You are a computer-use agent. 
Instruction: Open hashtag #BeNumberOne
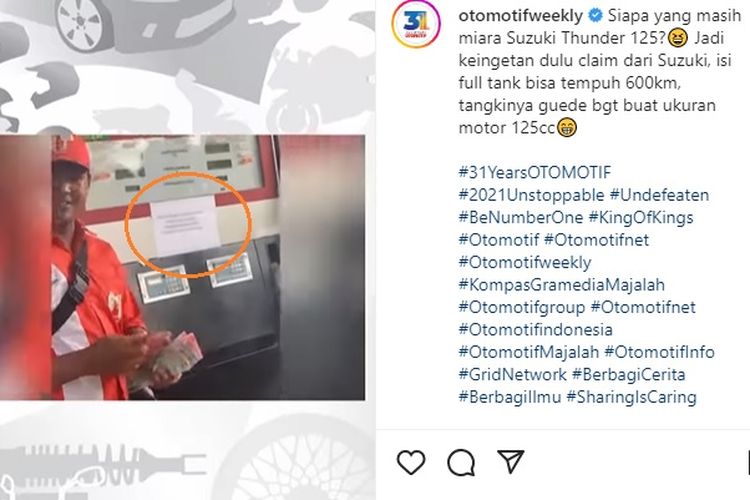520,217
